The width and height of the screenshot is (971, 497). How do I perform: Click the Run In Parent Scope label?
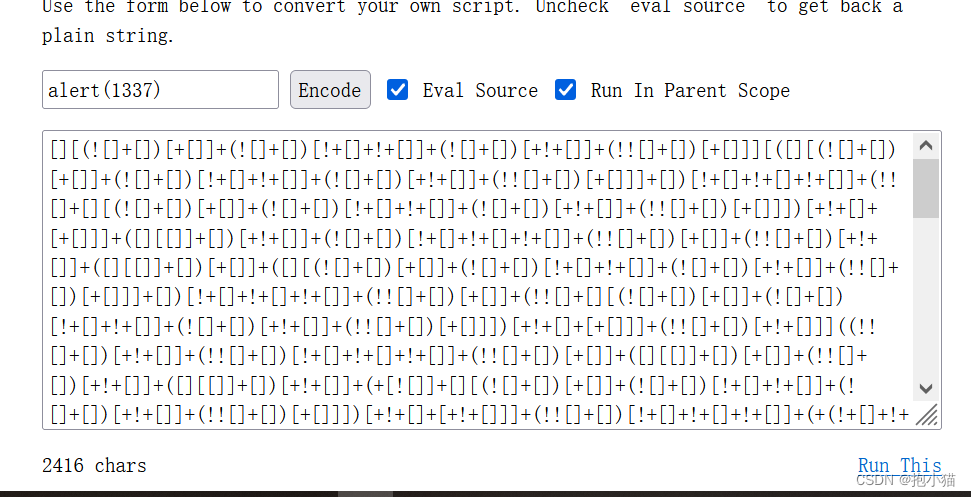click(x=690, y=90)
